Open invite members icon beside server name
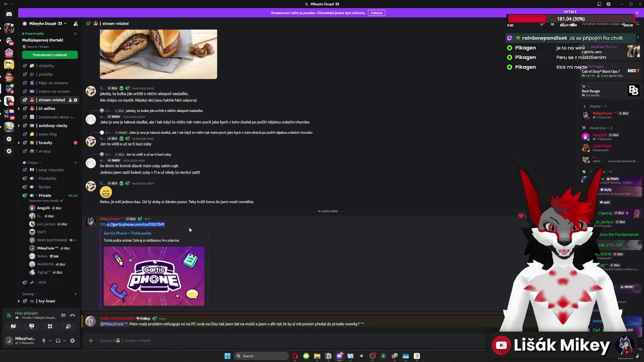This screenshot has width=644, height=362. tap(75, 24)
